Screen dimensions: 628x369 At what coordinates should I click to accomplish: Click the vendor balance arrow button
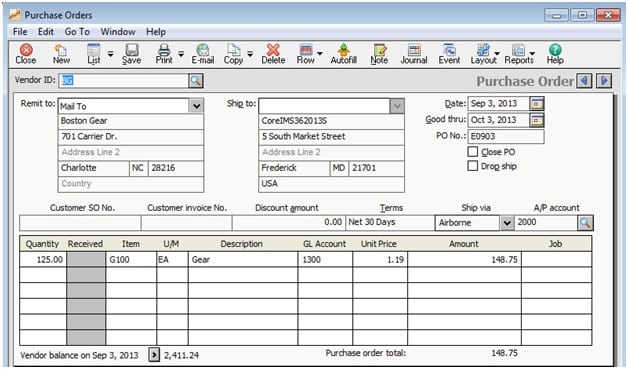coord(154,355)
